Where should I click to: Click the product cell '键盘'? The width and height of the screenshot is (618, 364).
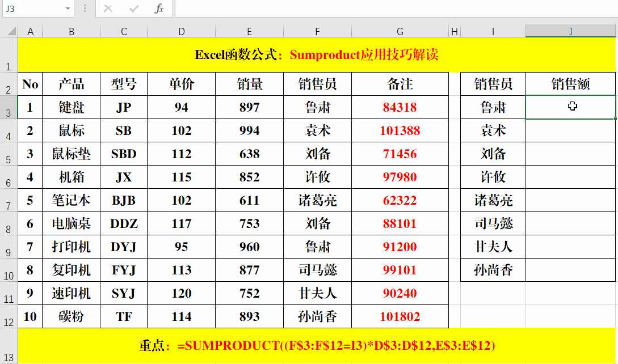72,107
